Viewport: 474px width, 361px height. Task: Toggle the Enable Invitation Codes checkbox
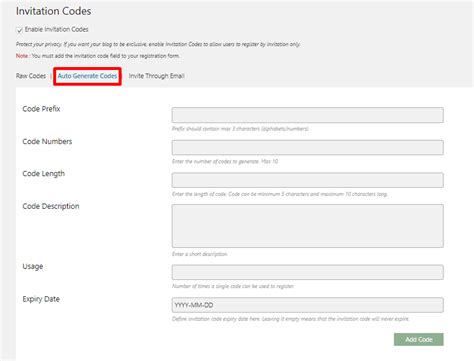19,30
